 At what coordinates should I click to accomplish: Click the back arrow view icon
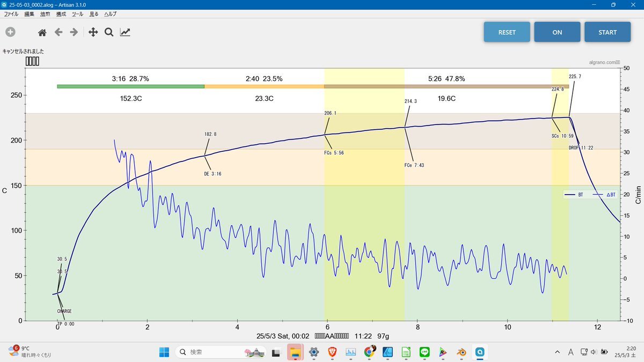(58, 32)
